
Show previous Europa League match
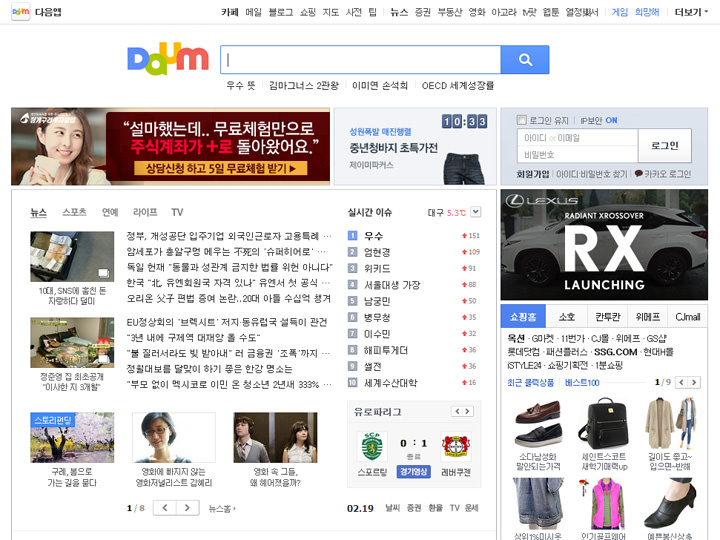tap(457, 411)
